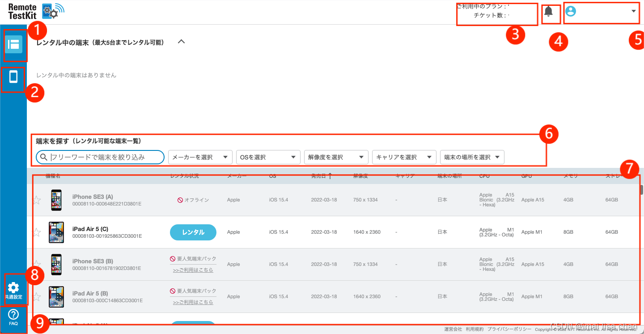Sort by OS column header
This screenshot has width=644, height=334.
coord(273,176)
